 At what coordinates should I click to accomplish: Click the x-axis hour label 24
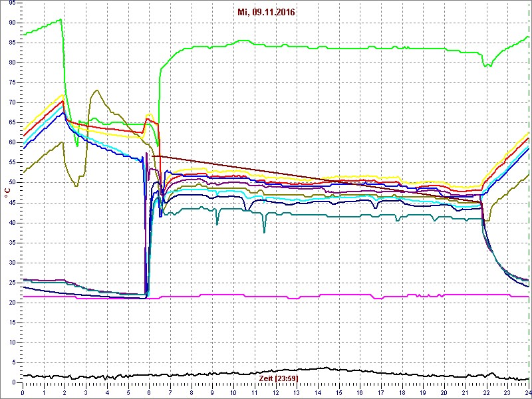[x=528, y=392]
